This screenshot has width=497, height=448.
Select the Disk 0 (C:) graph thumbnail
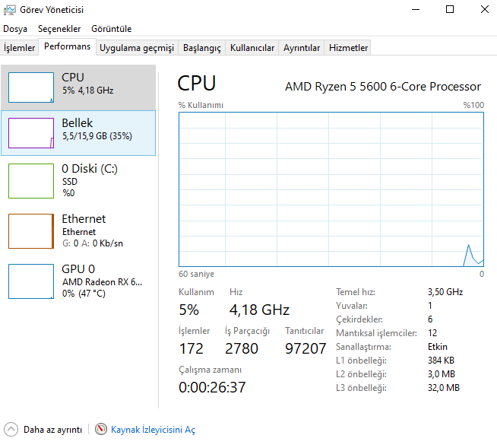tap(31, 180)
